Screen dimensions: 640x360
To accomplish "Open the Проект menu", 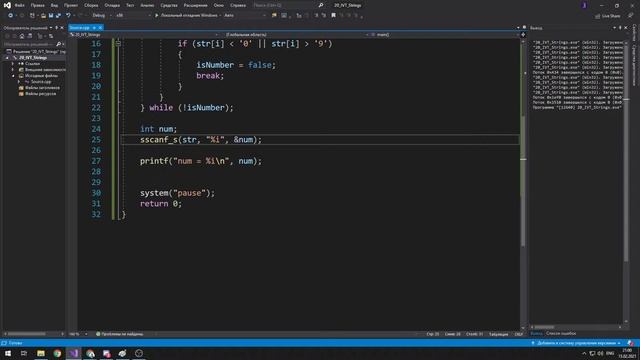I will (x=71, y=5).
